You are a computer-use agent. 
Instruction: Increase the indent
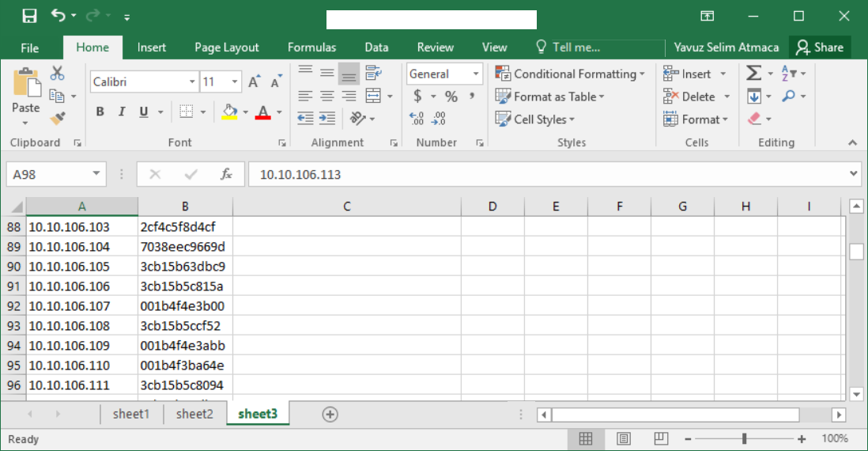(327, 118)
